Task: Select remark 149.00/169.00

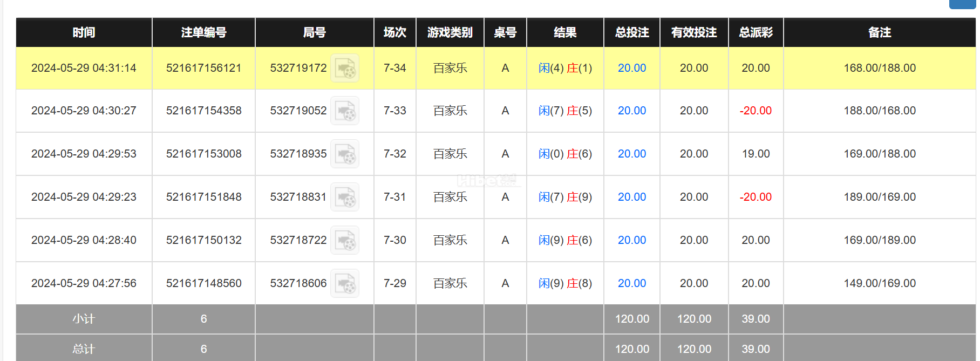Action: tap(880, 283)
